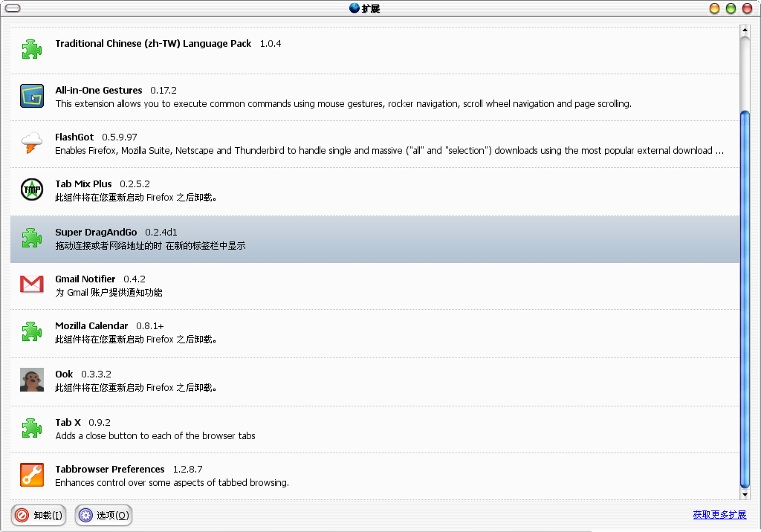Screen dimensions: 761x532
Task: Click the Traditional Chinese Language Pack puzzle icon
Action: point(31,49)
